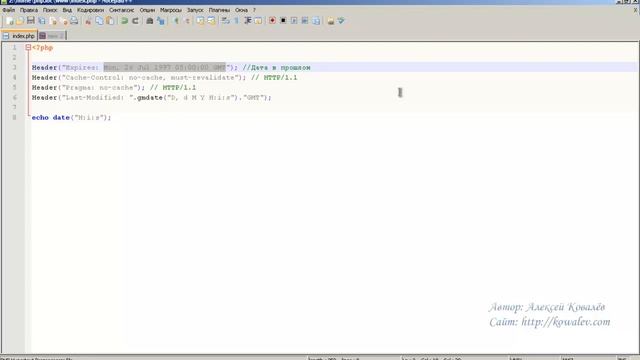Click the echo date line

pyautogui.click(x=71, y=118)
